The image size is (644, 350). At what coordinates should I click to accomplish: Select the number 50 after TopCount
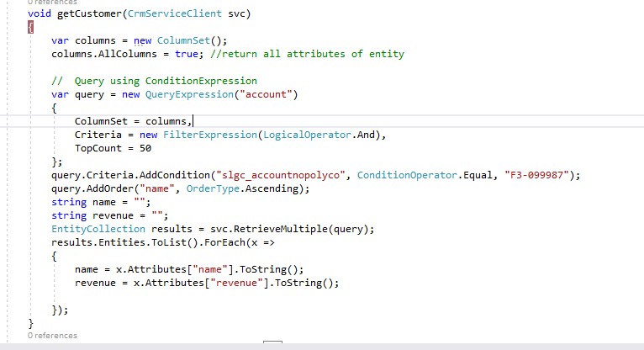point(145,148)
